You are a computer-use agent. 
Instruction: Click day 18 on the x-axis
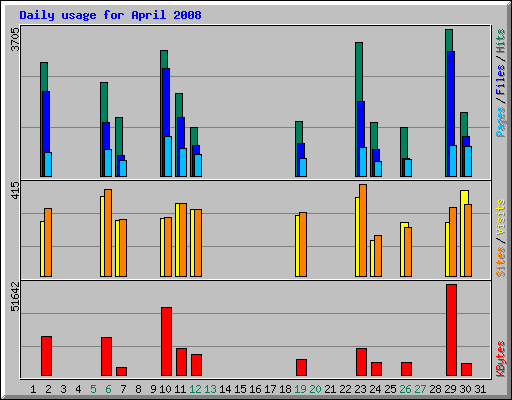[x=285, y=389]
